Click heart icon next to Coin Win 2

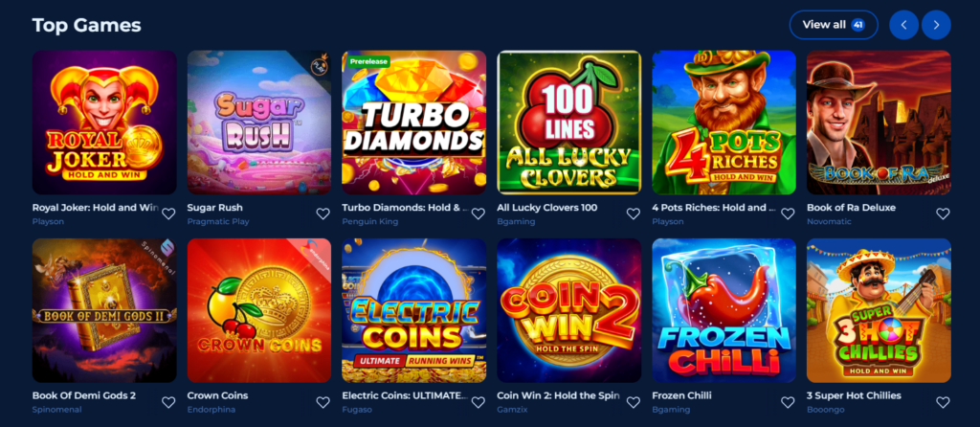click(634, 402)
